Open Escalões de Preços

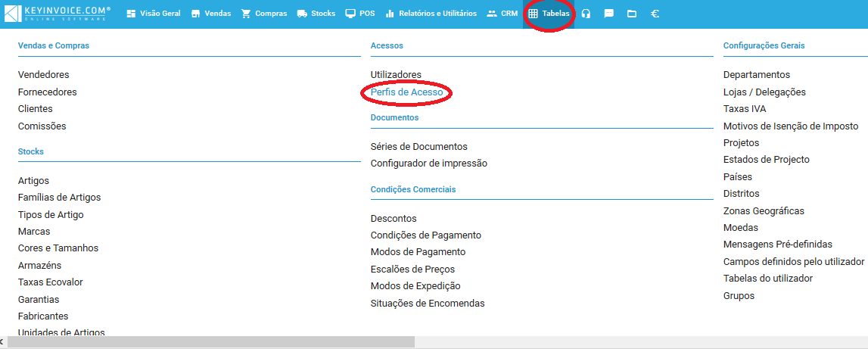click(x=412, y=270)
